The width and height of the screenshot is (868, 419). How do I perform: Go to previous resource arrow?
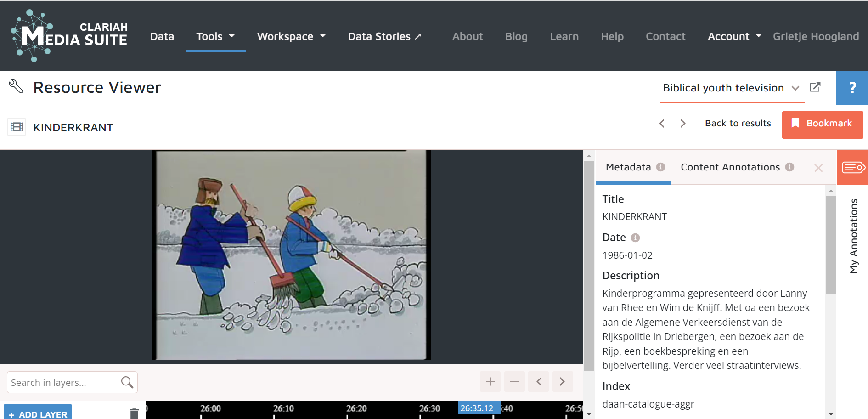point(662,124)
